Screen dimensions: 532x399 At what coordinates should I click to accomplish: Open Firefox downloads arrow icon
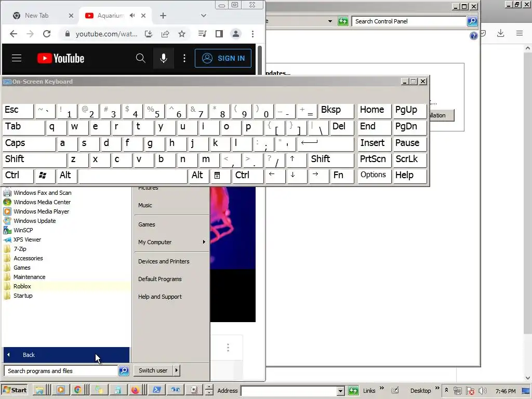click(x=500, y=33)
